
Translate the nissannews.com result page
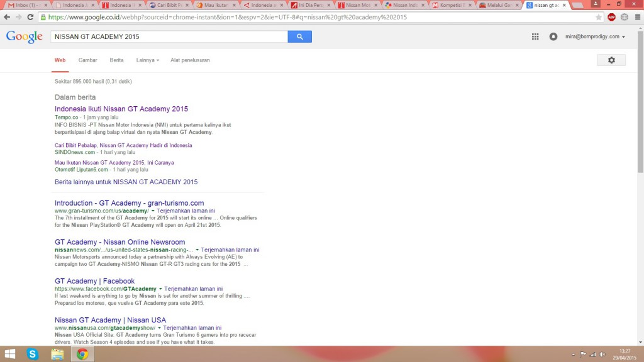[x=230, y=250]
